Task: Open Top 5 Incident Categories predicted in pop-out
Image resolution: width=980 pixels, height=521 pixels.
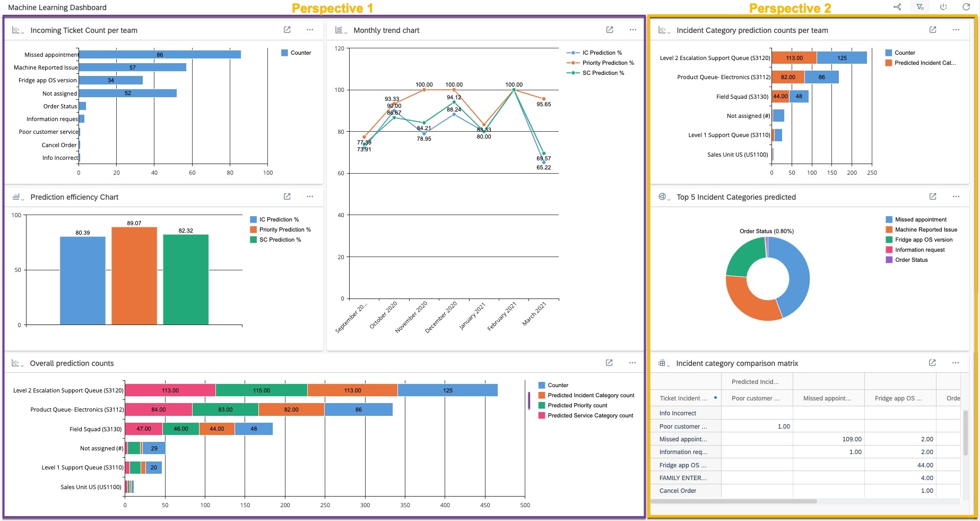Action: 933,197
